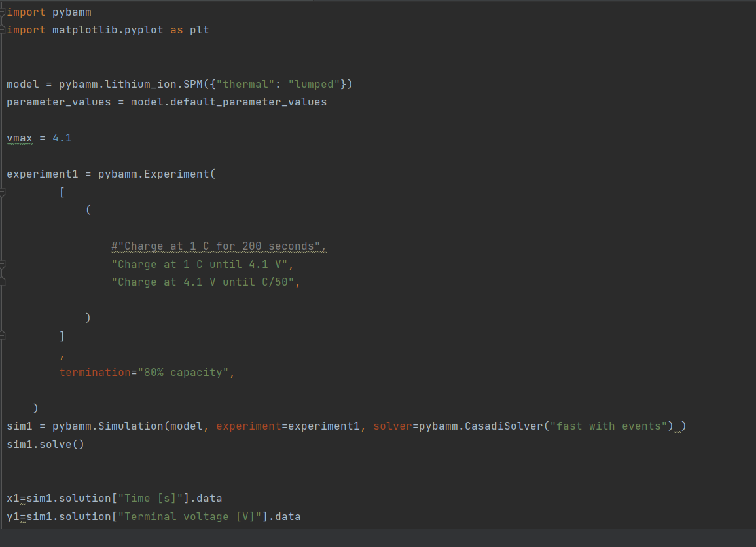
Task: Collapse the import block at 'import pybamm'
Action: click(3, 12)
